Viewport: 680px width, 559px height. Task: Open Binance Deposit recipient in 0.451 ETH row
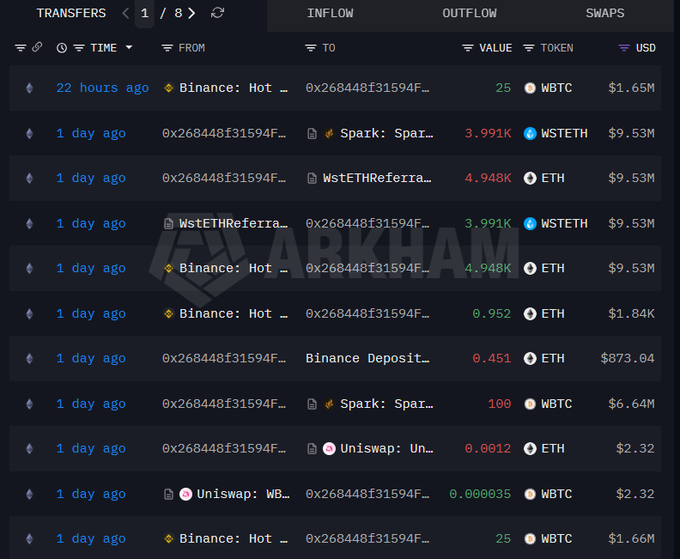[x=367, y=359]
